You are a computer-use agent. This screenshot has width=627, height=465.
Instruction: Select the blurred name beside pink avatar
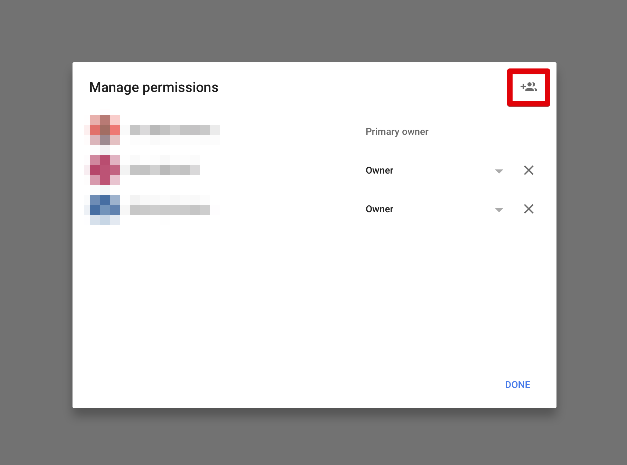[x=164, y=170]
